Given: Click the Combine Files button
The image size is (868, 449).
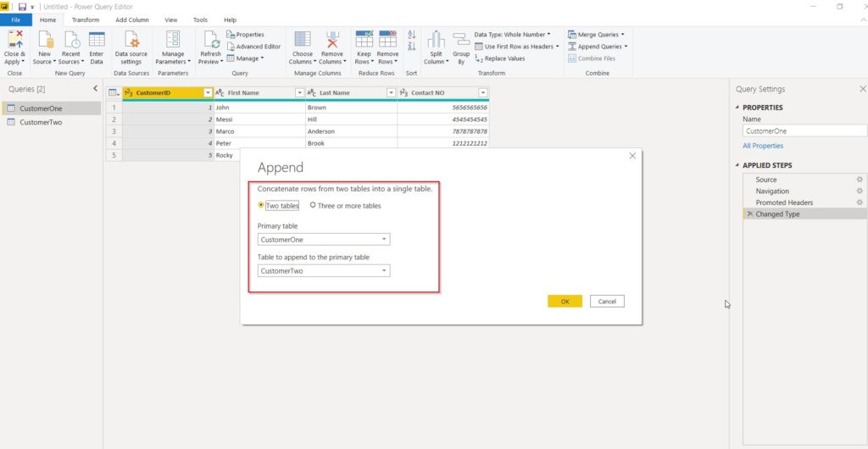Looking at the screenshot, I should pos(591,58).
